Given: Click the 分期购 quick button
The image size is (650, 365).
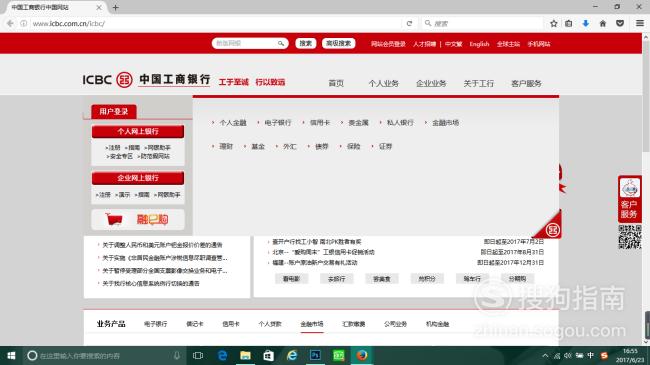Looking at the screenshot, I should pos(517,279).
